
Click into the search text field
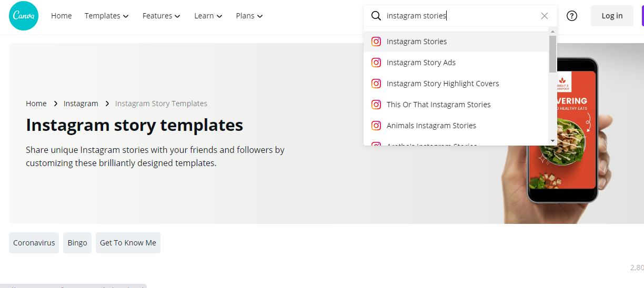[460, 16]
